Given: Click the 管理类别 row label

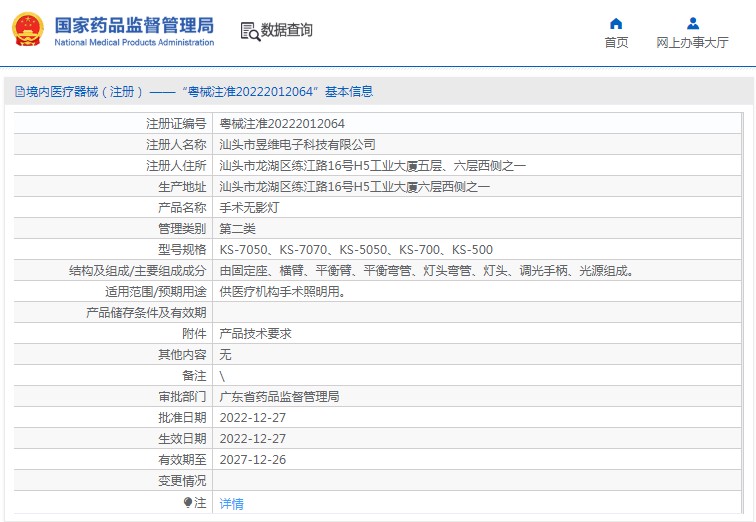Looking at the screenshot, I should [182, 229].
